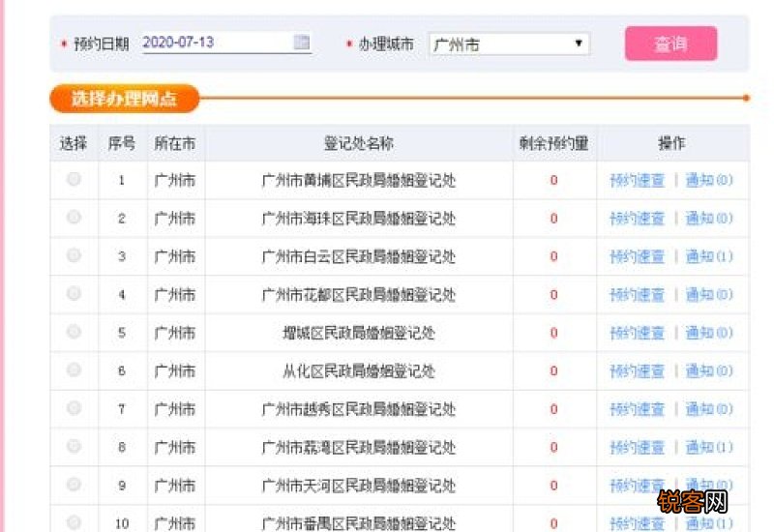Click the 所在市 column header
Screen dimensions: 774x532
[x=175, y=143]
